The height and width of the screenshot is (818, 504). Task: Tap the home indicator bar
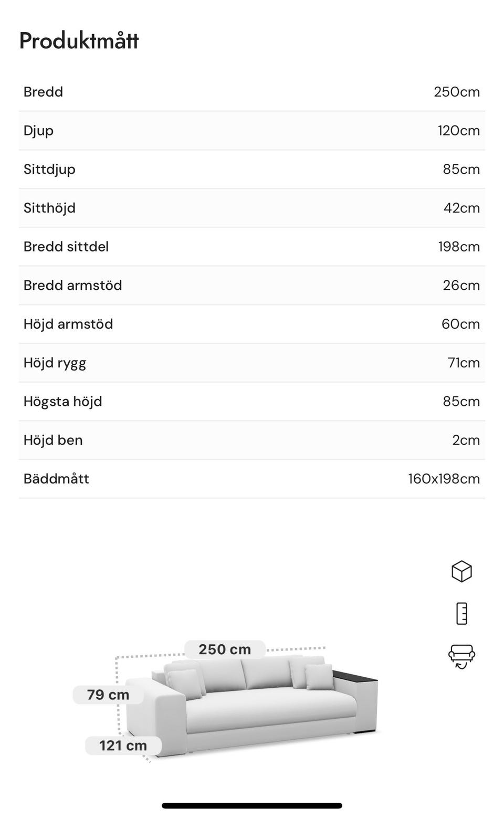(252, 805)
